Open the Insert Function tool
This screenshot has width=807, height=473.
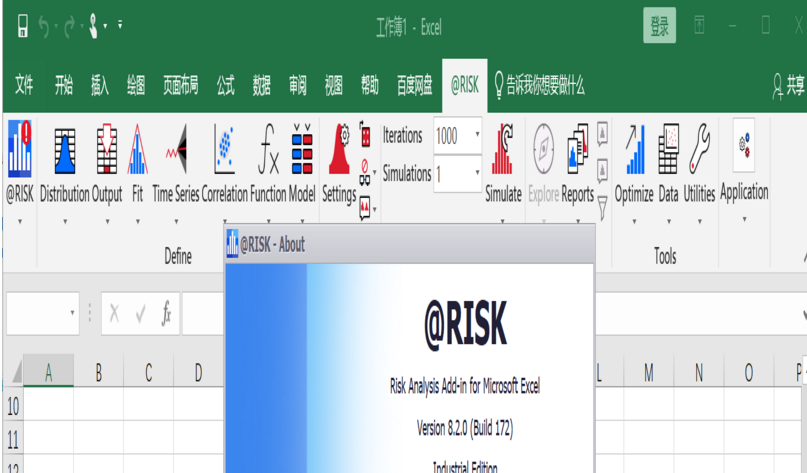click(x=268, y=149)
